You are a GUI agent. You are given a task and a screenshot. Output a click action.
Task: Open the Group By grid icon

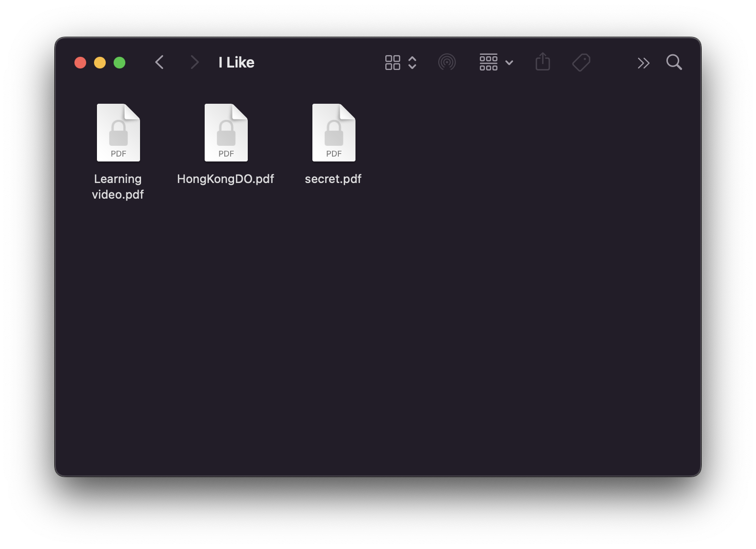point(489,62)
